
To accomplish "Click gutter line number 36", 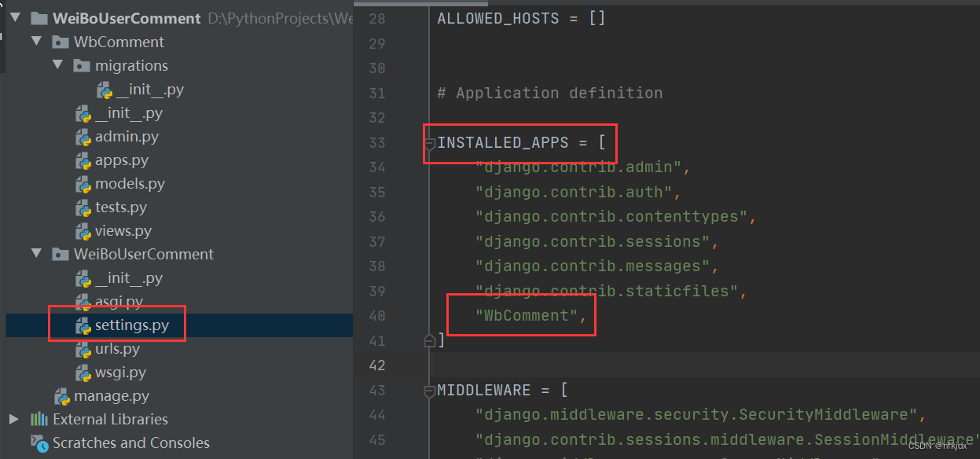I will tap(377, 217).
